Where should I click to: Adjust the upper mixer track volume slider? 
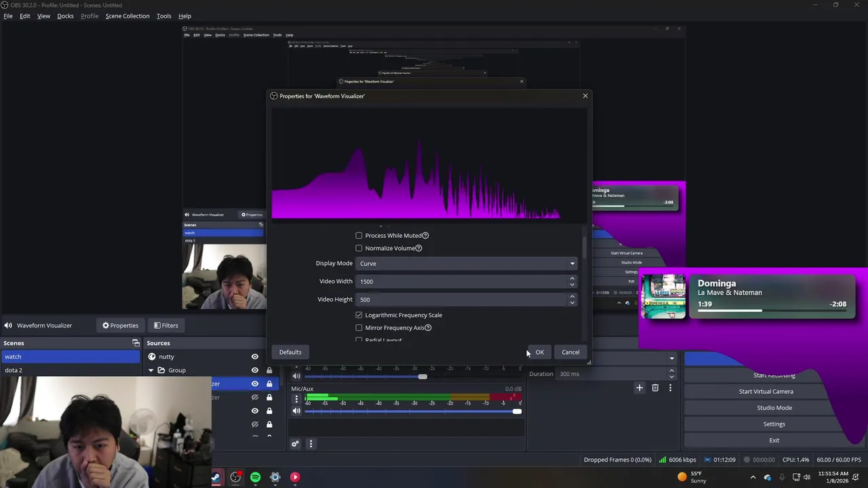click(412, 377)
